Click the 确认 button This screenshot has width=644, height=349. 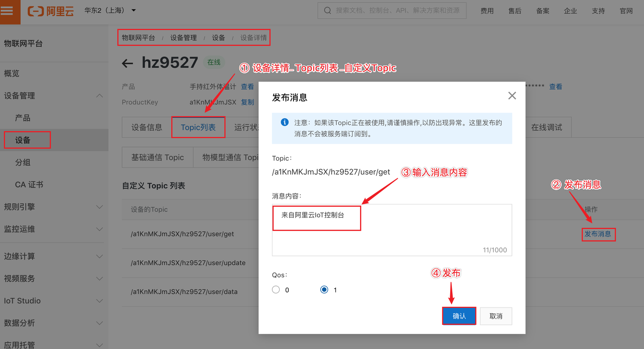coord(459,316)
